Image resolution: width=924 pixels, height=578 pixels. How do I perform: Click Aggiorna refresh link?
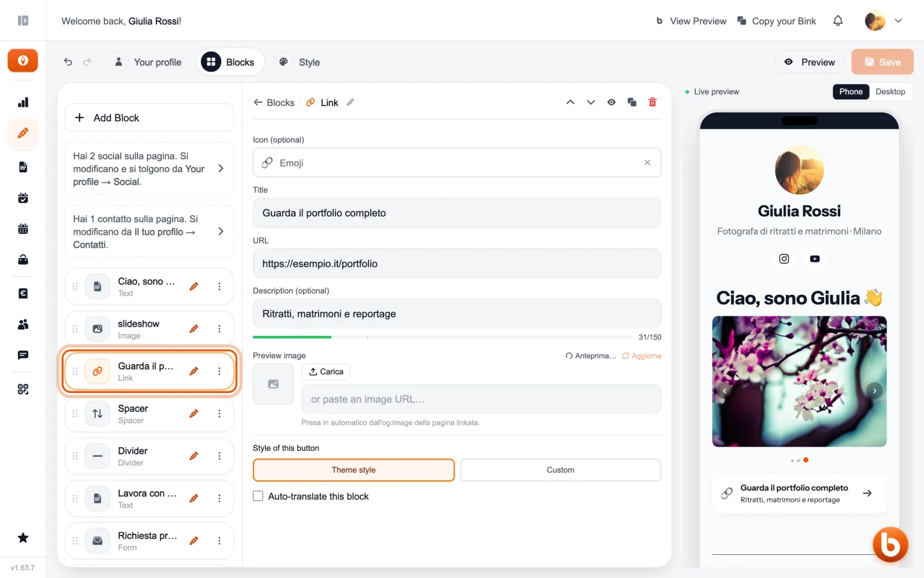pyautogui.click(x=642, y=356)
